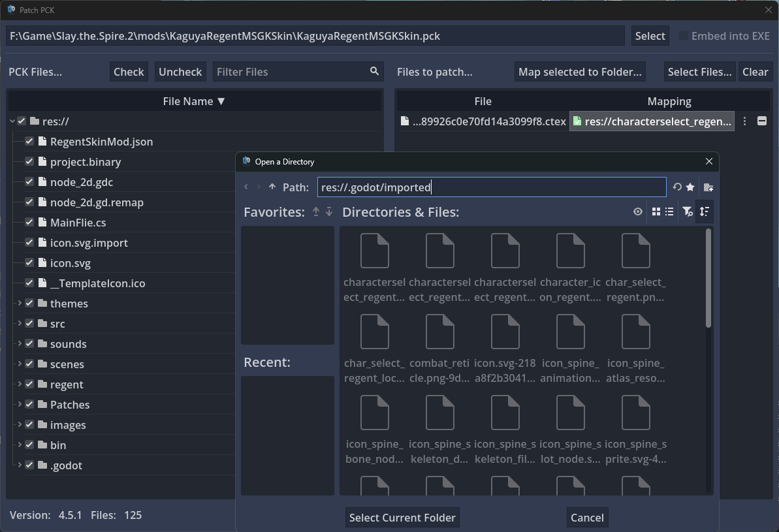Switch to thumbnail grid view
779x532 pixels.
point(656,211)
